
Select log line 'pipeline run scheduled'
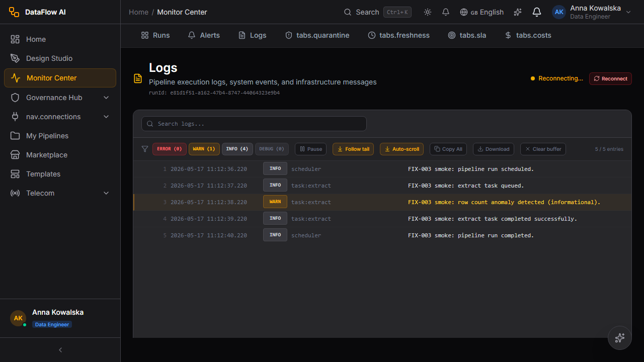click(382, 169)
